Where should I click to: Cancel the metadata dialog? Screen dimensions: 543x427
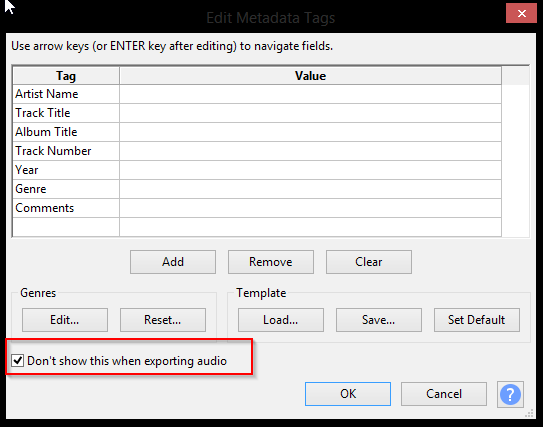444,394
